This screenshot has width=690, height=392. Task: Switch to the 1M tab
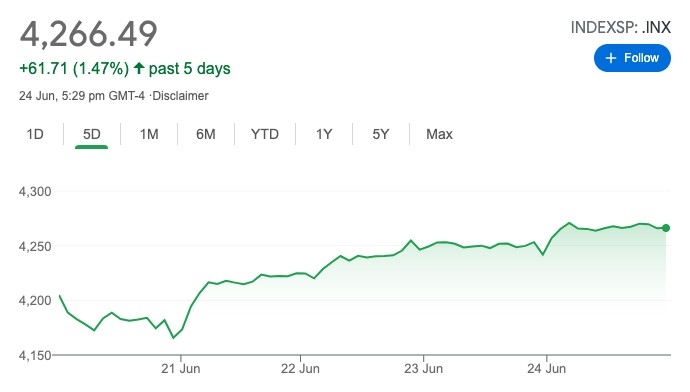click(149, 134)
